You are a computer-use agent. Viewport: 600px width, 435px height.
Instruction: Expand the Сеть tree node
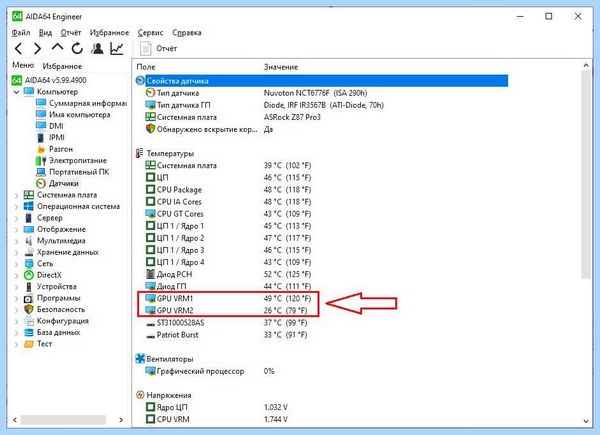point(16,264)
